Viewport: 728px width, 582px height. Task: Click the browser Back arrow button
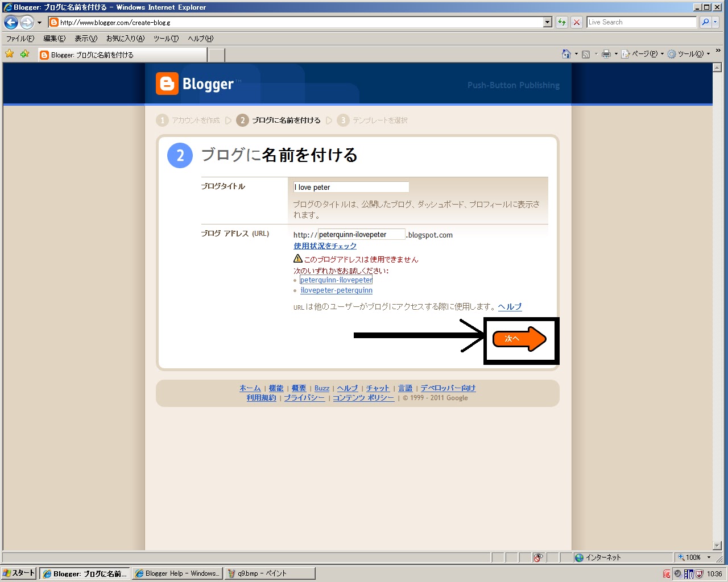click(x=11, y=22)
